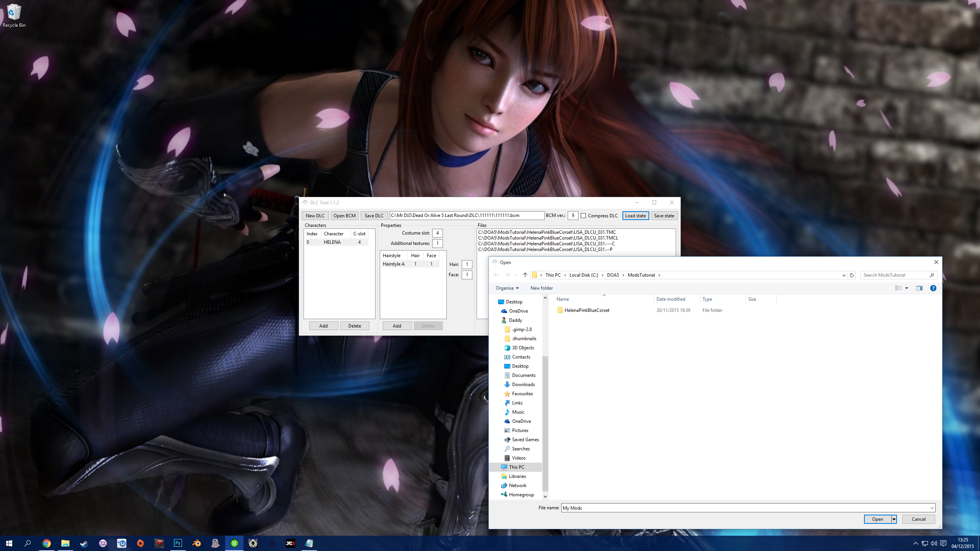Image resolution: width=980 pixels, height=551 pixels.
Task: Click the navigation pane scroll-down arrow
Action: (x=545, y=496)
